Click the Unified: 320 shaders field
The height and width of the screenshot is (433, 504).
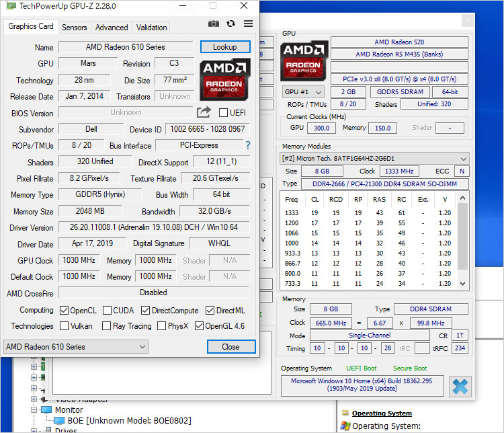point(434,104)
